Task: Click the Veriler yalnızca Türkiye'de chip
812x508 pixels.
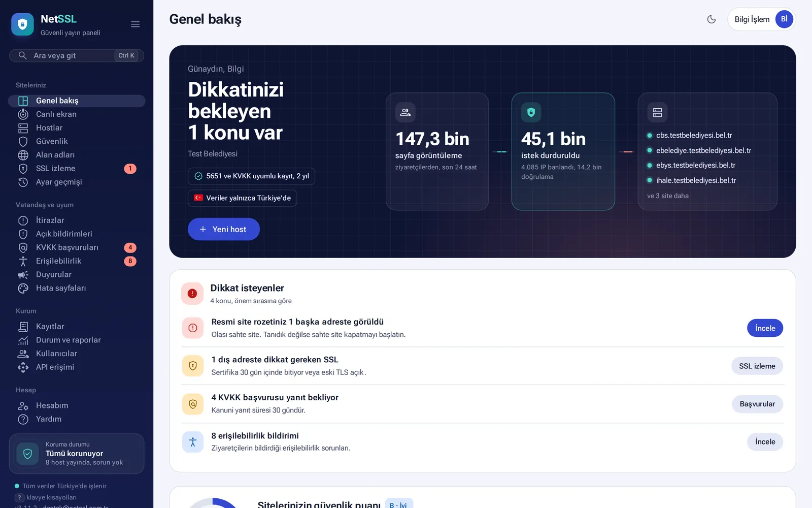Action: [x=242, y=198]
